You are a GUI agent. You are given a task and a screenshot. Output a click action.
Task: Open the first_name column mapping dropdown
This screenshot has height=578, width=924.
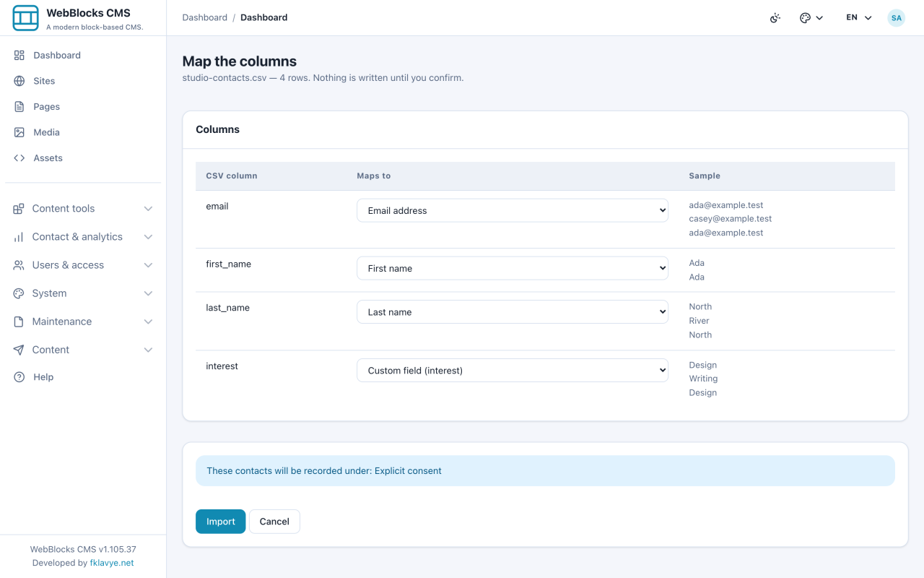click(x=513, y=268)
